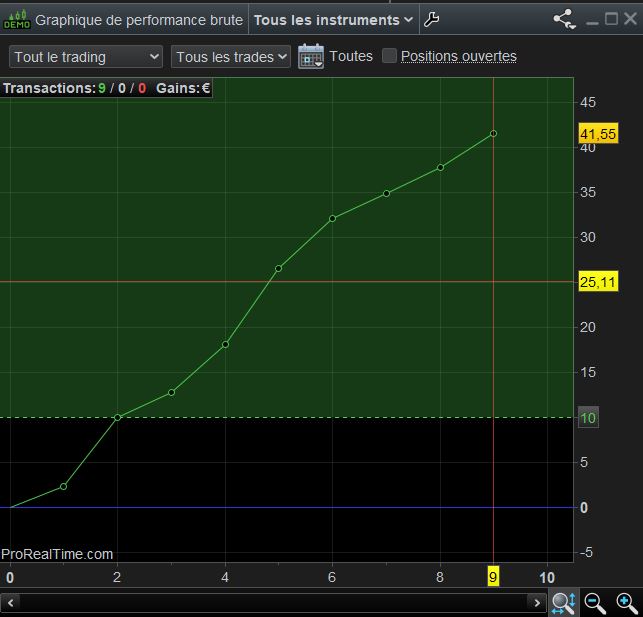Click the DEMO logo icon

pyautogui.click(x=17, y=19)
